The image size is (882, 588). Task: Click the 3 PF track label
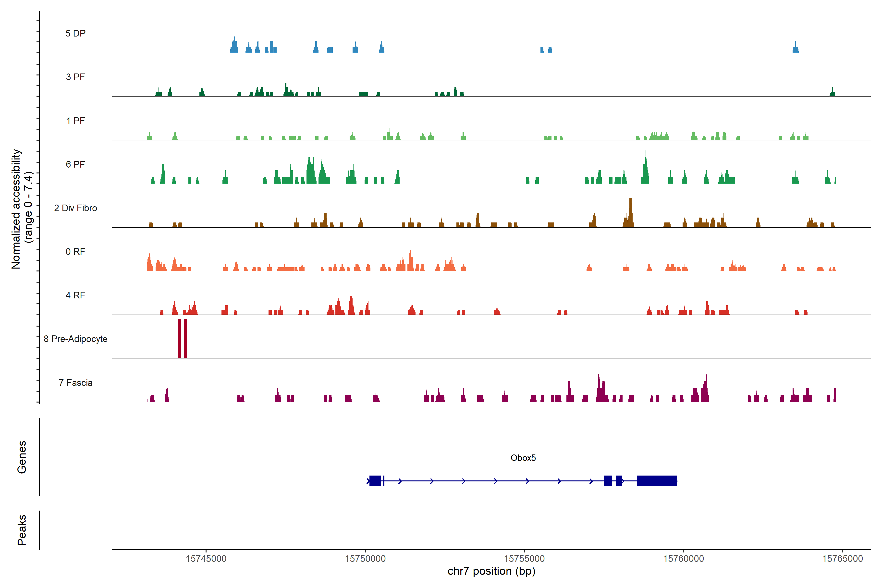pyautogui.click(x=75, y=77)
